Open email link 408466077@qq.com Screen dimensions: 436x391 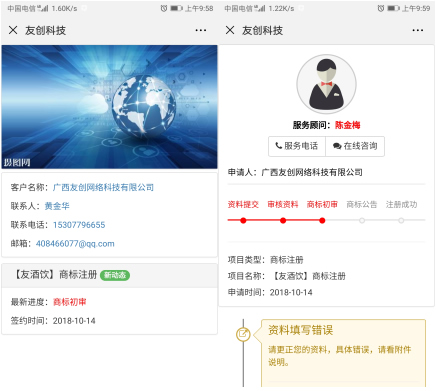75,244
